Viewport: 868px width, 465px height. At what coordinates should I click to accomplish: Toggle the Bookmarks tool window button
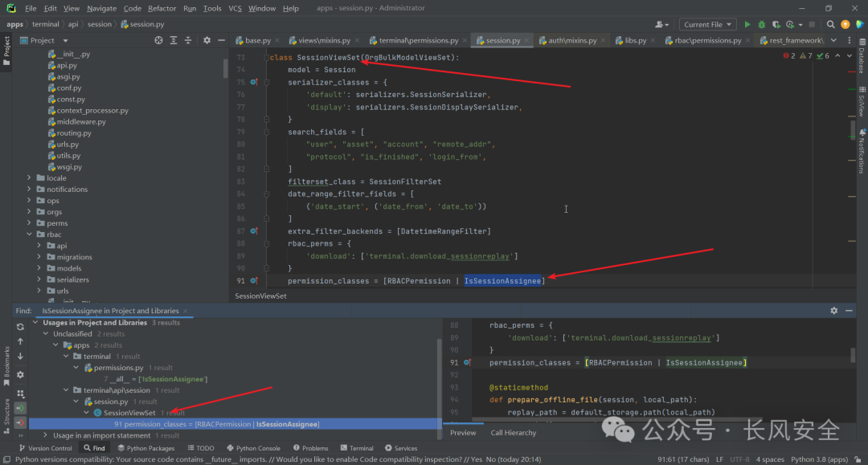point(6,366)
